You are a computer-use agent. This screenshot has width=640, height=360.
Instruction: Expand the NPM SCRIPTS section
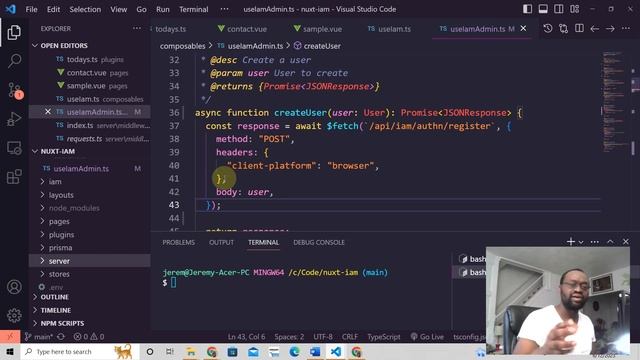[x=62, y=323]
